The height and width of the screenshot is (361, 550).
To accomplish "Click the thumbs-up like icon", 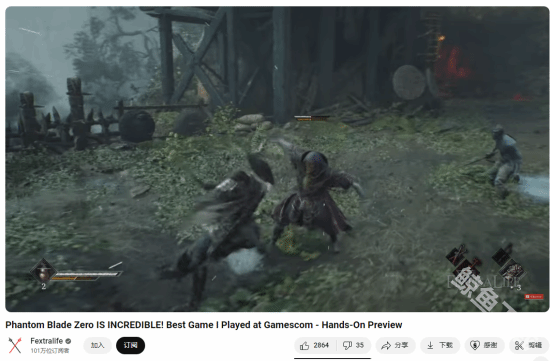I will (304, 346).
